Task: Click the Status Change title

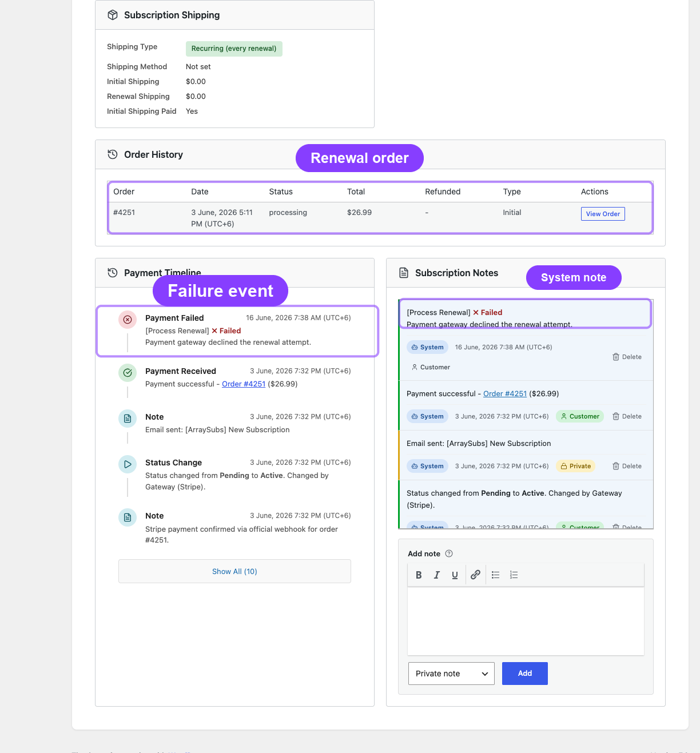Action: point(173,463)
